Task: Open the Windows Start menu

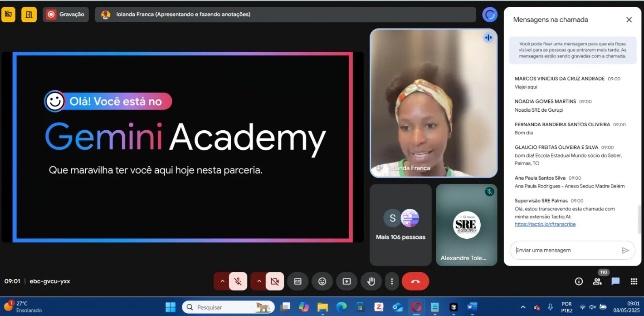Action: pos(171,307)
